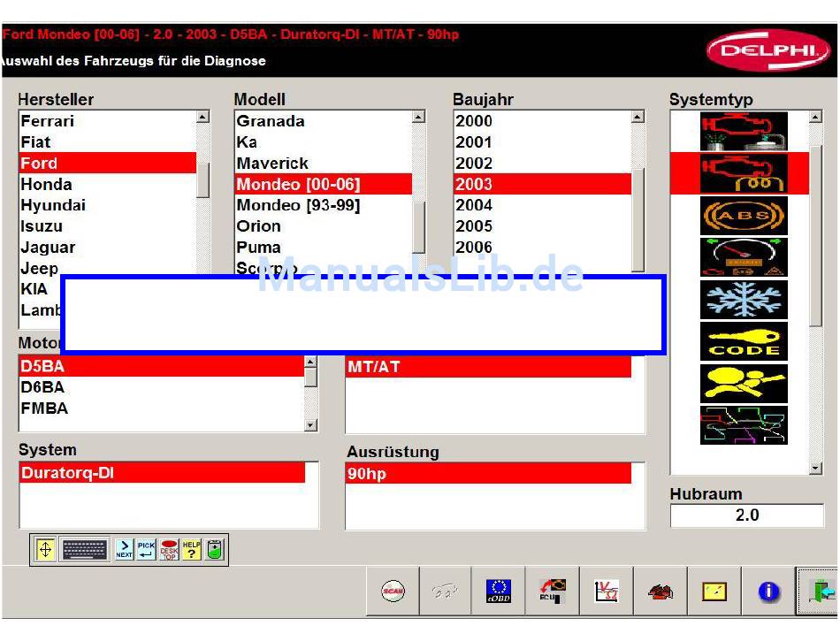Viewport: 840px width, 641px height.
Task: Select engine code D5BA
Action: click(161, 366)
